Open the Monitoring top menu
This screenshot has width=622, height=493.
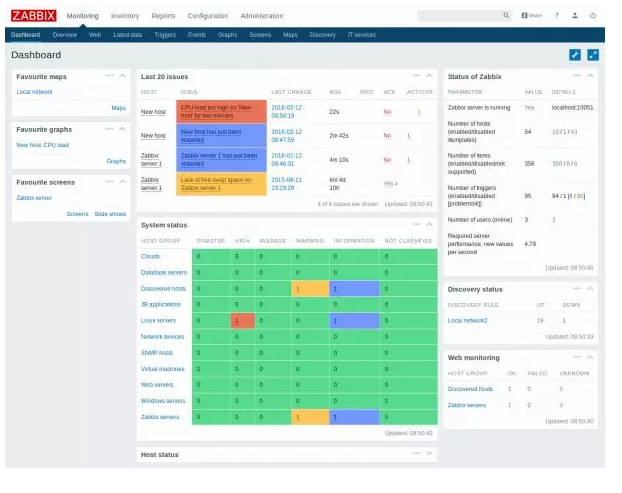pyautogui.click(x=83, y=16)
